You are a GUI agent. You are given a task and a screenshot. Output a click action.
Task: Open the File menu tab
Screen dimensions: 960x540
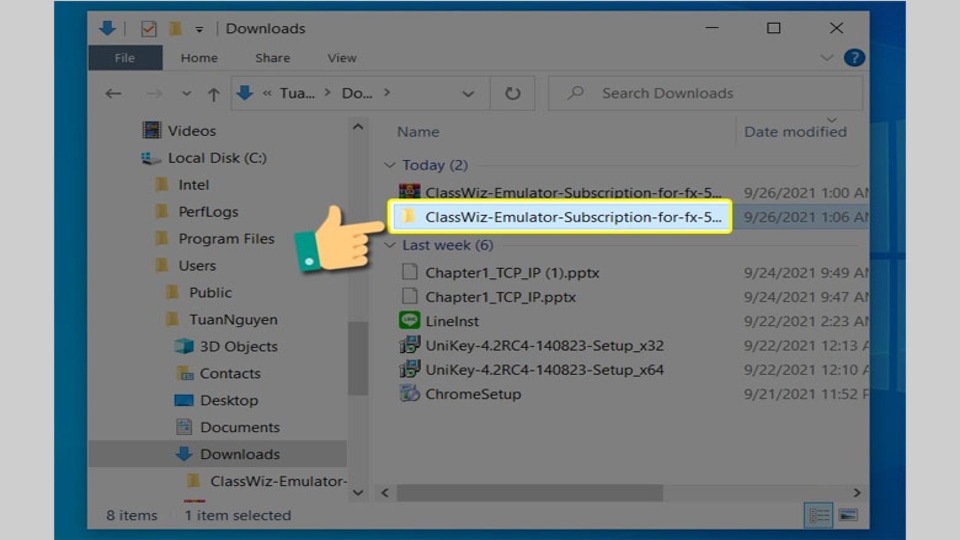click(125, 58)
